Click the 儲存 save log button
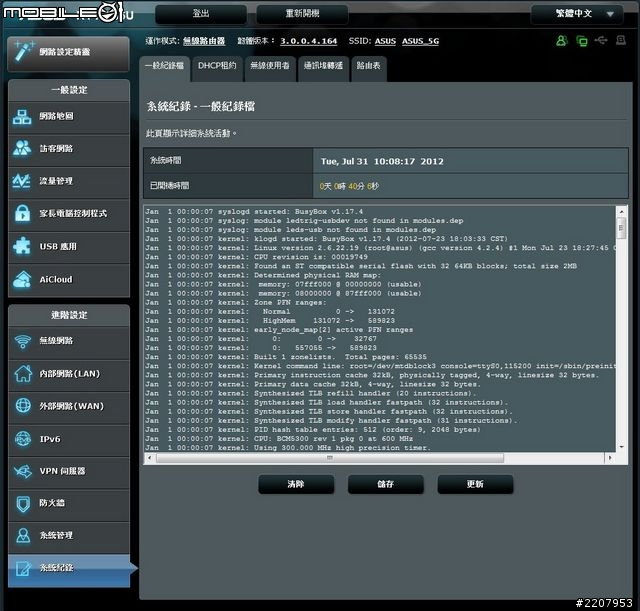Screen dimensions: 640x611 coord(385,484)
